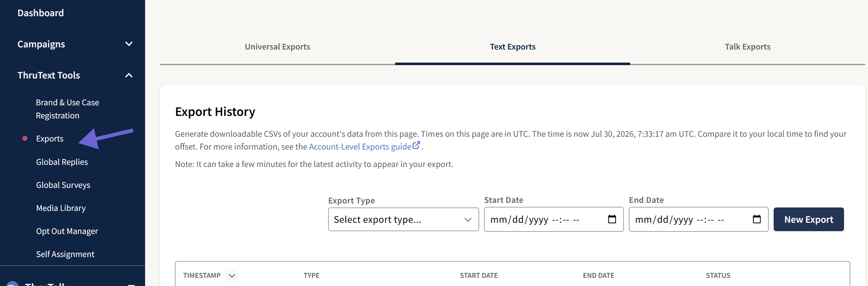Click the New Export button
The image size is (868, 286).
(808, 219)
